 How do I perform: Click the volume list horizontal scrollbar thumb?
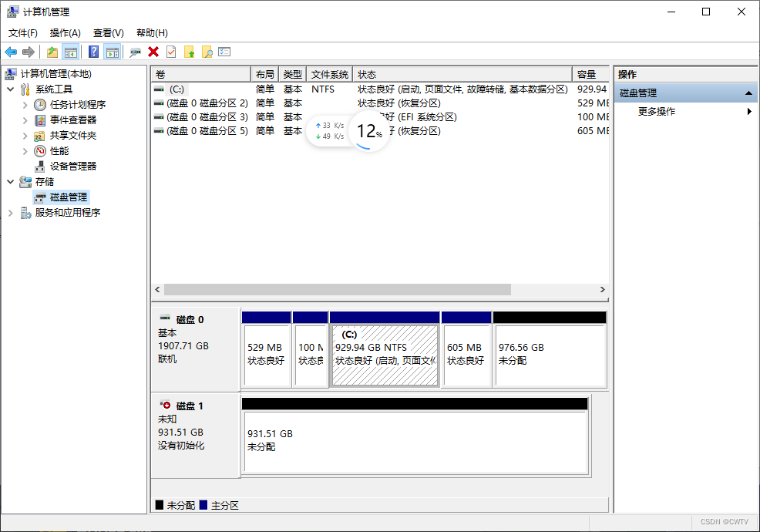[x=338, y=290]
